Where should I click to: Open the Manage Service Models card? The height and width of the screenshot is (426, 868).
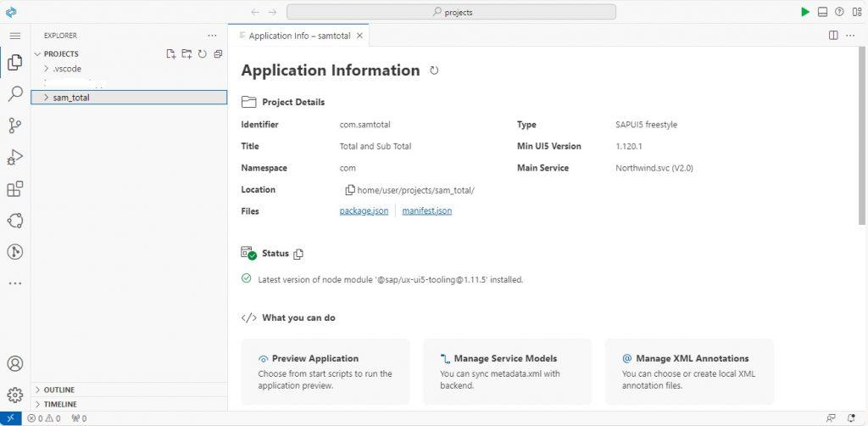click(x=507, y=372)
